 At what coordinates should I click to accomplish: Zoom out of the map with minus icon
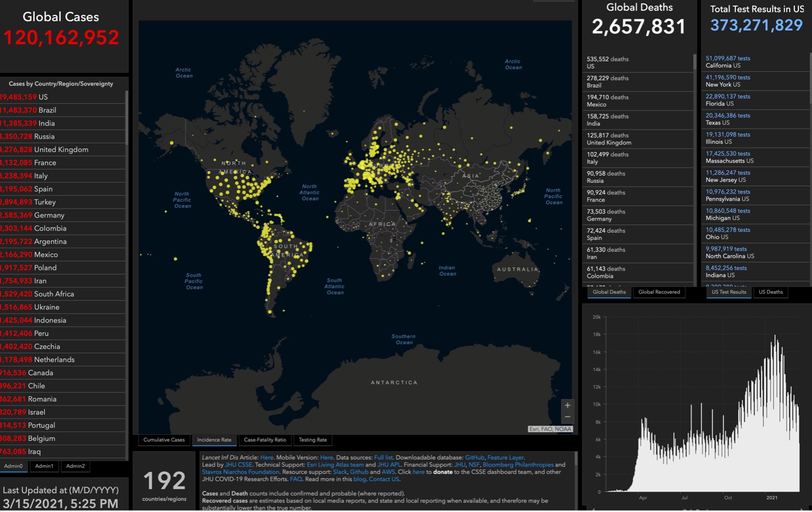tap(567, 417)
